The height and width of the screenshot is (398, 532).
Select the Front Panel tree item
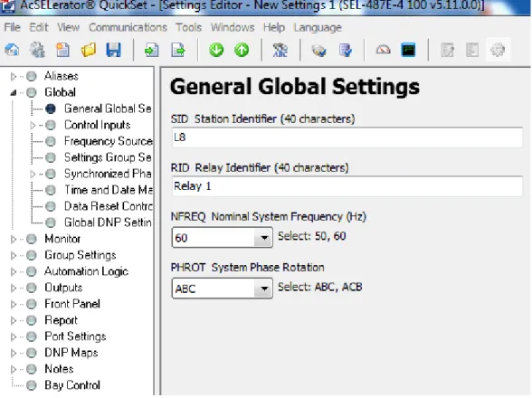tap(72, 304)
